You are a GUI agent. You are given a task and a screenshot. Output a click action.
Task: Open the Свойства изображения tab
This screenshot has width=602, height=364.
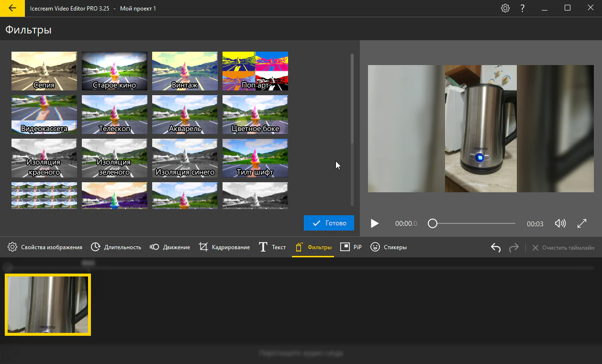[x=45, y=247]
